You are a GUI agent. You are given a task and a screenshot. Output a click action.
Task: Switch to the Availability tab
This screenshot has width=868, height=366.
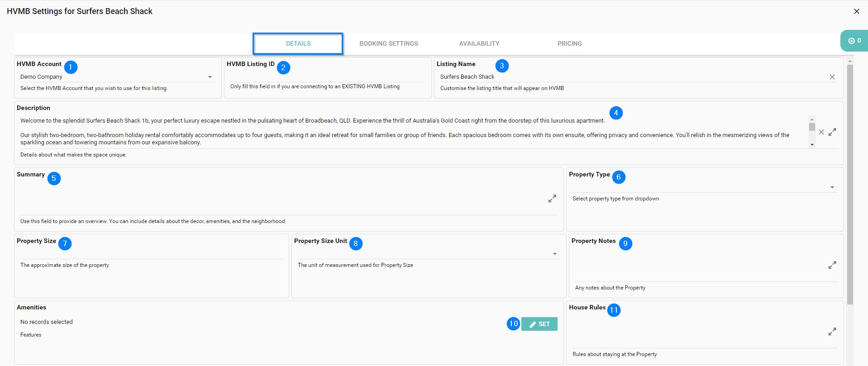tap(479, 43)
